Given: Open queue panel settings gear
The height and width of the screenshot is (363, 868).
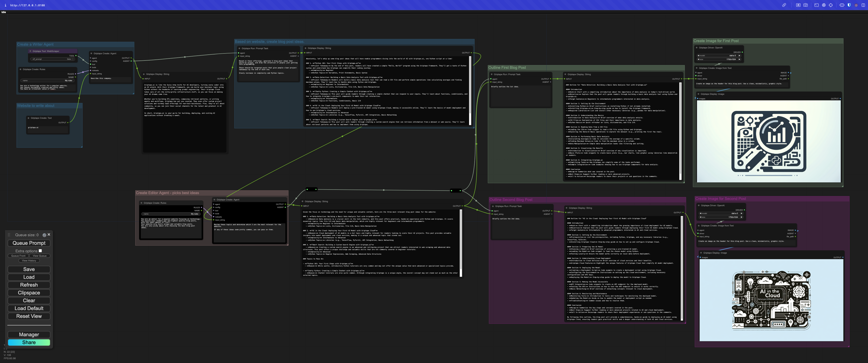Looking at the screenshot, I should tap(44, 235).
